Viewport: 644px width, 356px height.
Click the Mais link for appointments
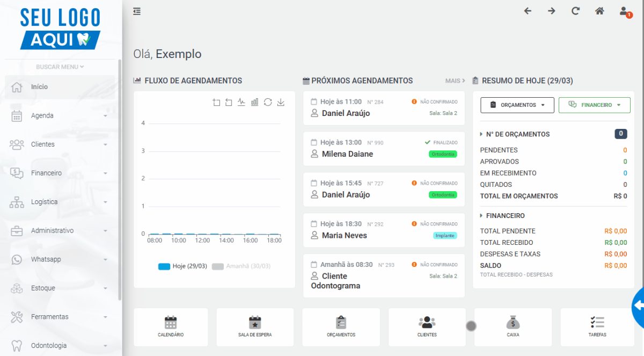(x=455, y=81)
